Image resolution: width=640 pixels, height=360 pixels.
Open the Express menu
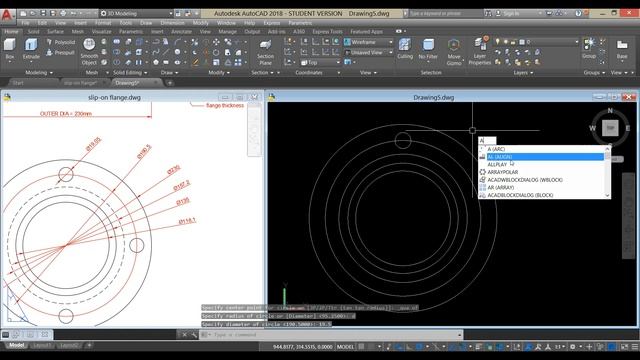click(x=272, y=23)
